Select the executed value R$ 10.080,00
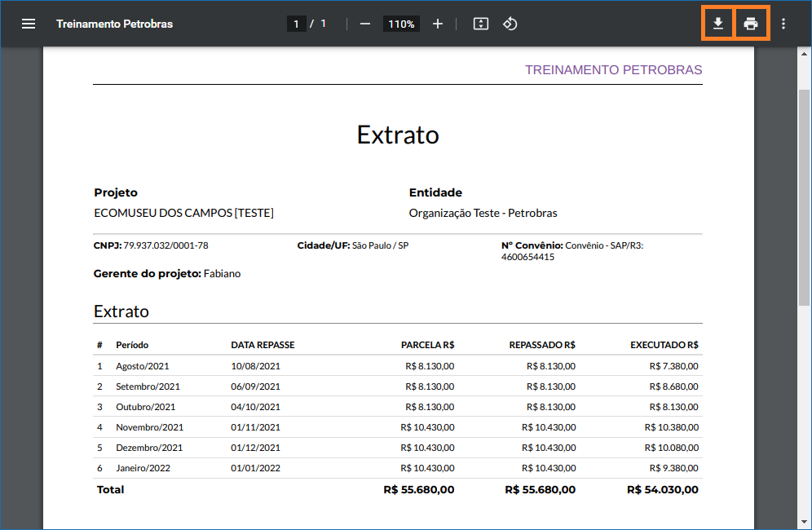This screenshot has height=530, width=812. (x=672, y=448)
